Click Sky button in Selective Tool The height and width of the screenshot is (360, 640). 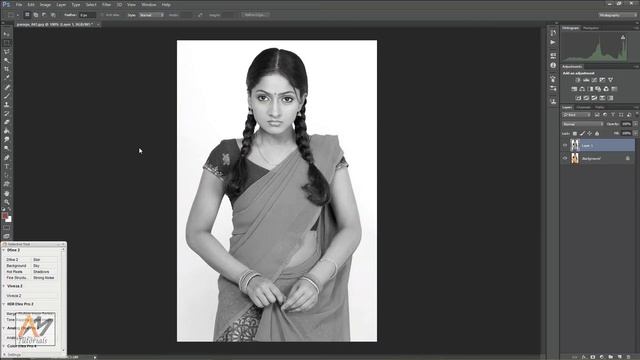[x=44, y=266]
